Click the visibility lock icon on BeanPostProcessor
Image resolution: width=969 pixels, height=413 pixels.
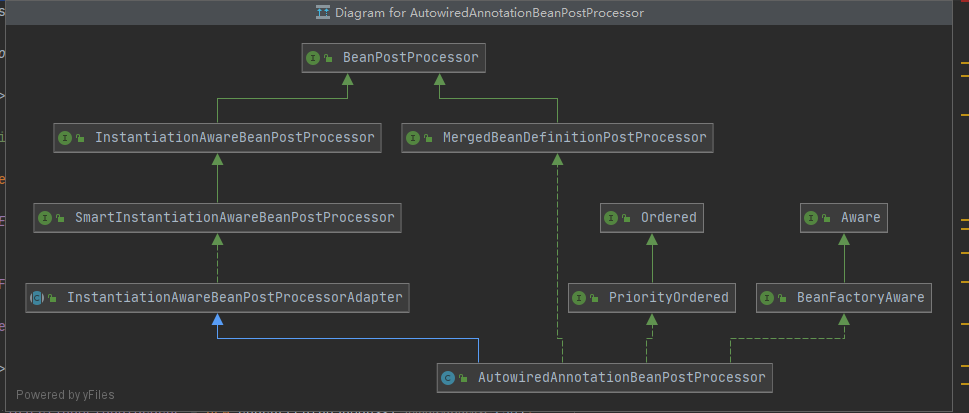(x=328, y=59)
